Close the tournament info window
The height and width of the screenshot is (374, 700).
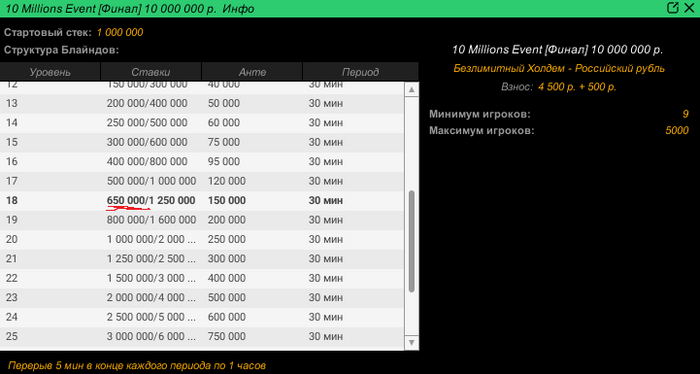point(689,8)
